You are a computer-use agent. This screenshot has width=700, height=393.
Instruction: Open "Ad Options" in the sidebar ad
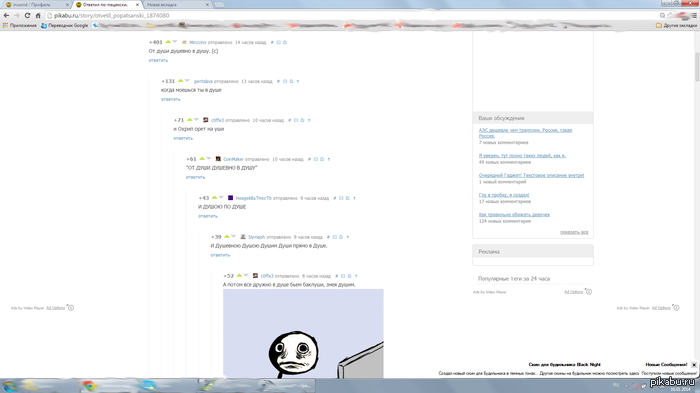tap(573, 292)
